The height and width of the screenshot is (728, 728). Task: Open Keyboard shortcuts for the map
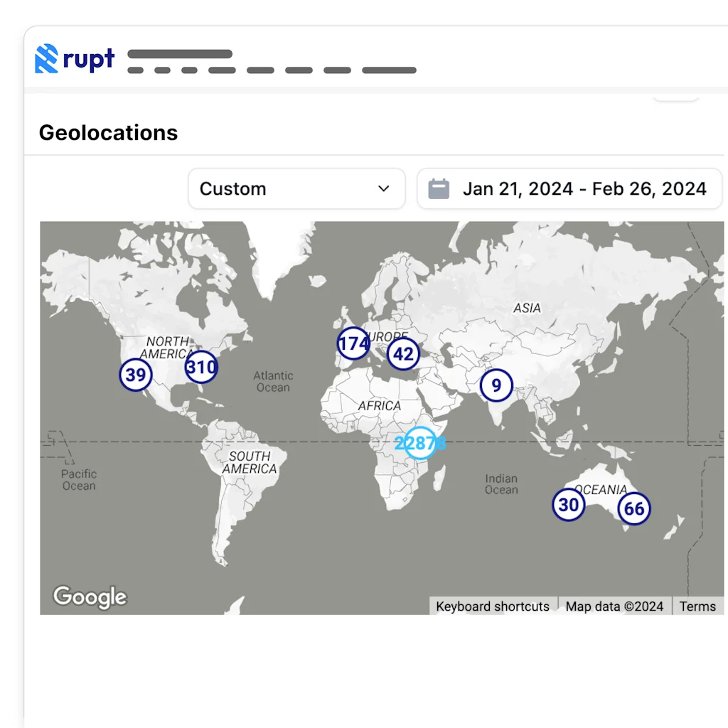click(493, 606)
